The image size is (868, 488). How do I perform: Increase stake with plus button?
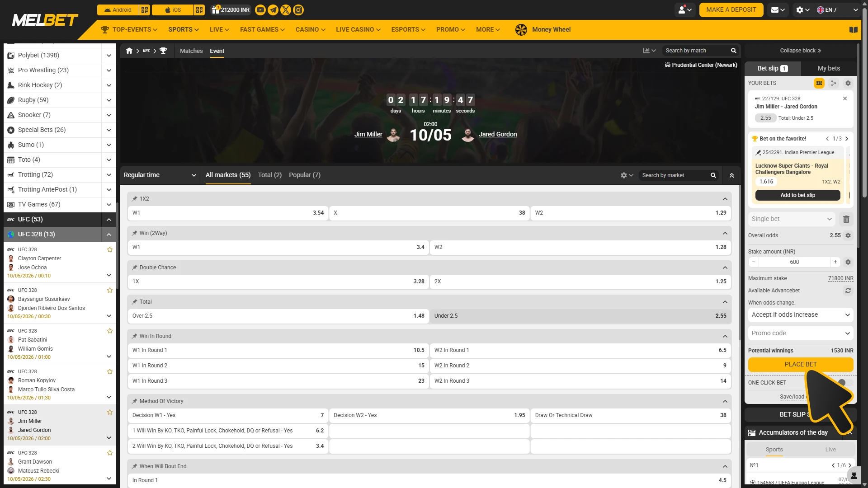point(835,262)
